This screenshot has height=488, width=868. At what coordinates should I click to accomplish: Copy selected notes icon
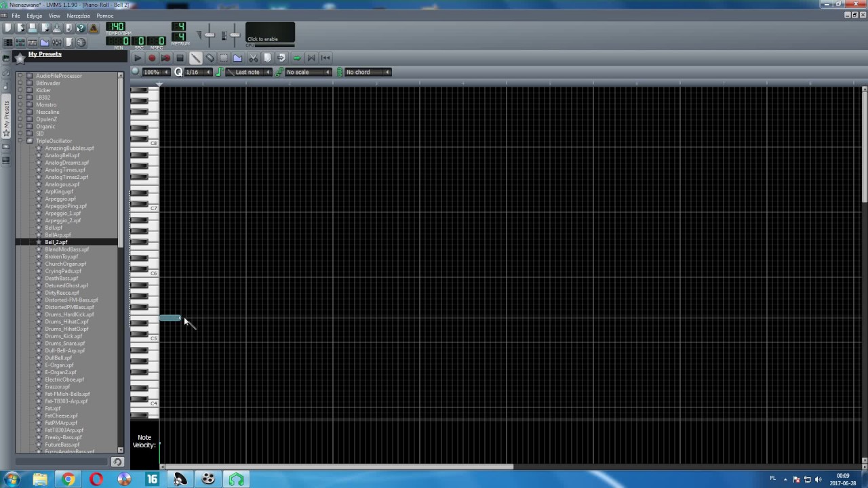267,58
